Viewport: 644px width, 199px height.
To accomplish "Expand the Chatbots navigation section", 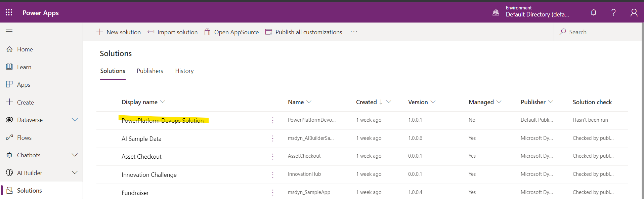I will pyautogui.click(x=75, y=155).
